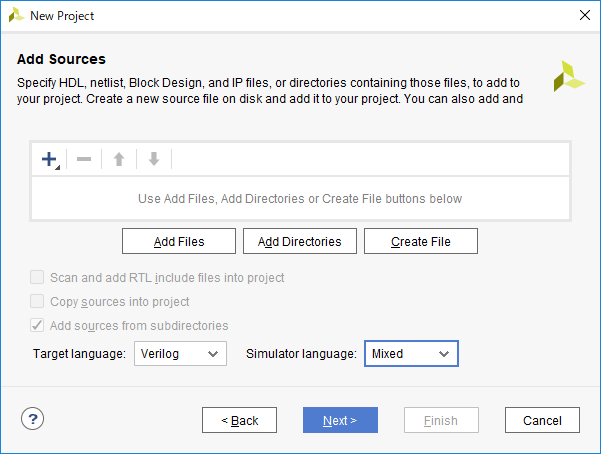Toggle Copy sources into project checkbox

click(x=38, y=301)
